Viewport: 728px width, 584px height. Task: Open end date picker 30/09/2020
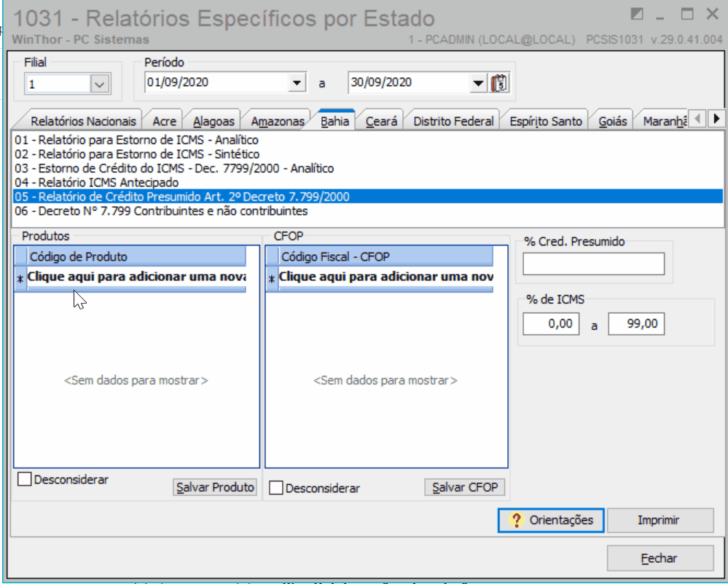pyautogui.click(x=478, y=83)
